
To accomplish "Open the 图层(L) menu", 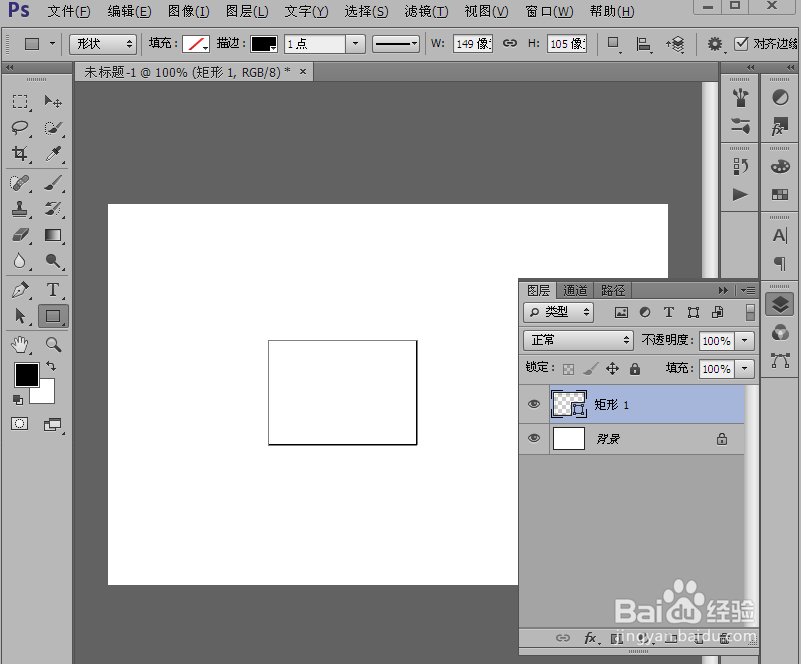I will (x=247, y=11).
